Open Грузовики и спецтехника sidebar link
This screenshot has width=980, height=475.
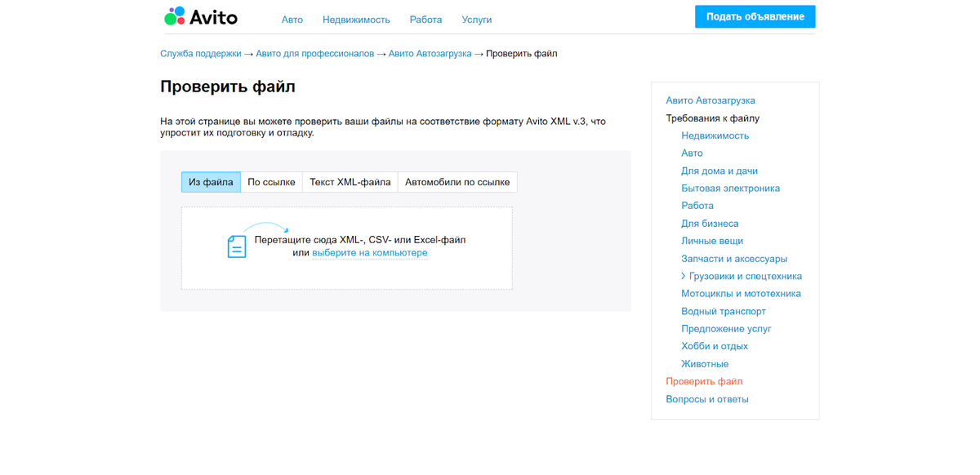click(x=746, y=276)
